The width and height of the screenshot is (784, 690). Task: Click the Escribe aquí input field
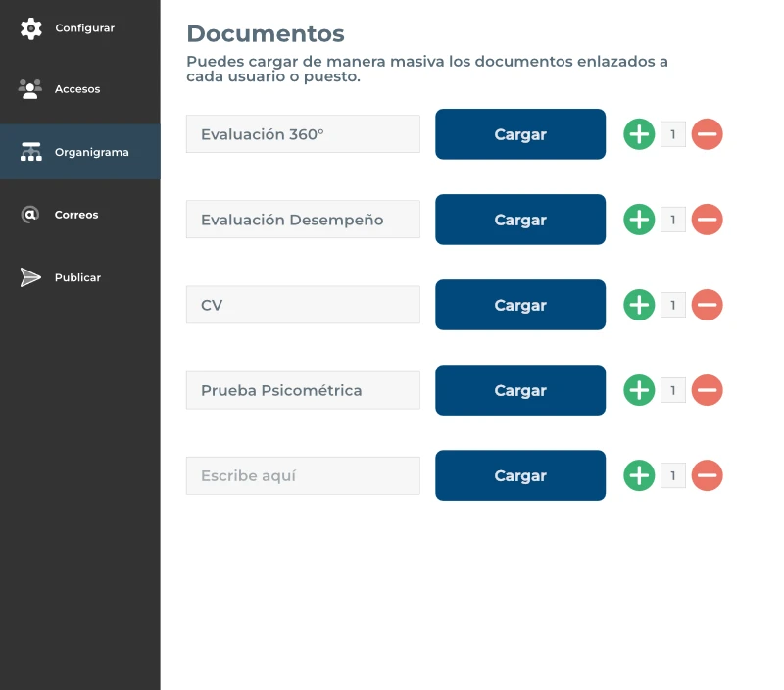coord(303,475)
